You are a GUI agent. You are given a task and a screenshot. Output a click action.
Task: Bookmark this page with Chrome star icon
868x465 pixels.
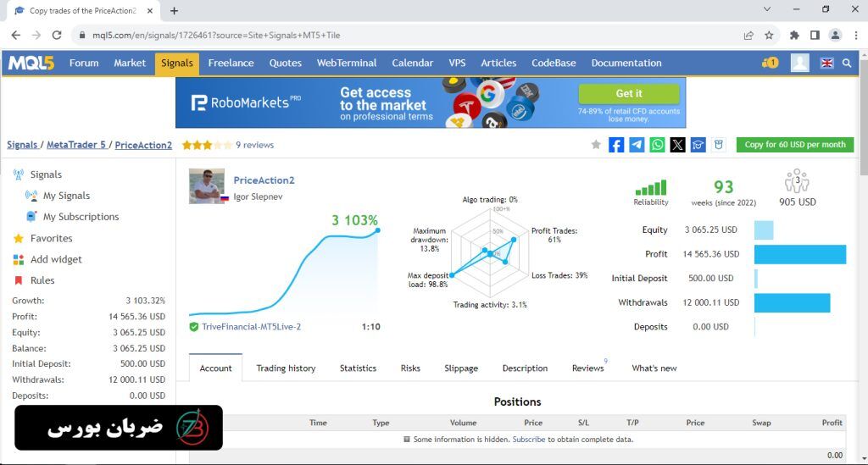pos(769,36)
